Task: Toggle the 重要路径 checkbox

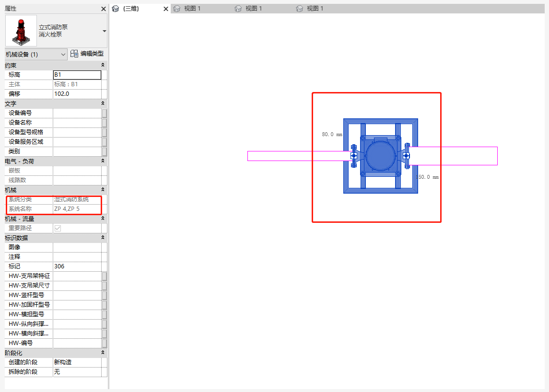Action: (58, 228)
